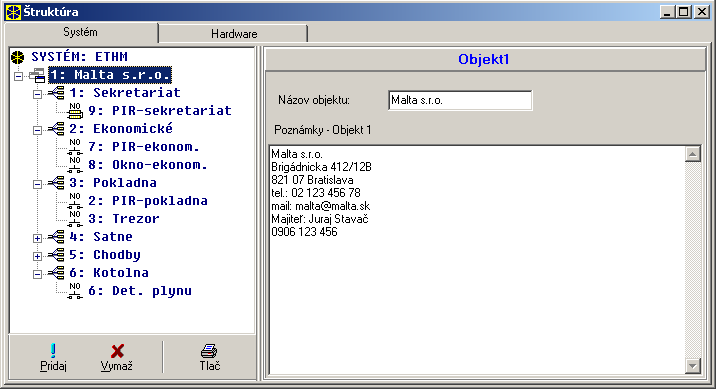Click the note line 'Brigádnicka 412/12B'
The width and height of the screenshot is (716, 389).
(x=321, y=167)
